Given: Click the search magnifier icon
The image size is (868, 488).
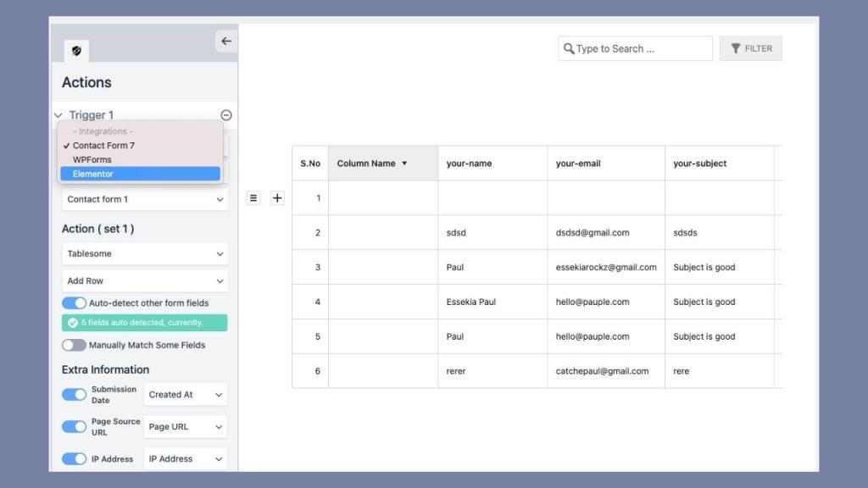Looking at the screenshot, I should click(x=568, y=48).
